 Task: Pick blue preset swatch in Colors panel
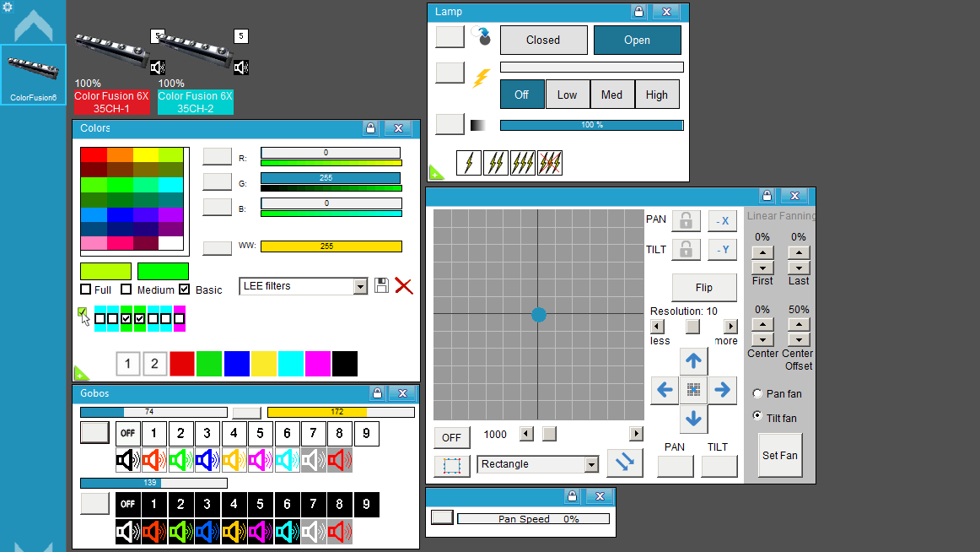pyautogui.click(x=236, y=364)
